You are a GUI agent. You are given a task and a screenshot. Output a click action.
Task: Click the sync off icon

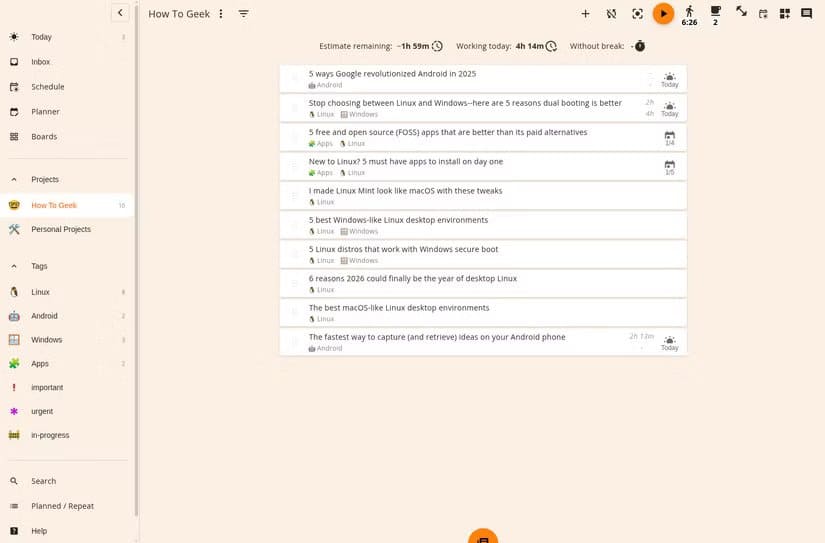click(611, 14)
